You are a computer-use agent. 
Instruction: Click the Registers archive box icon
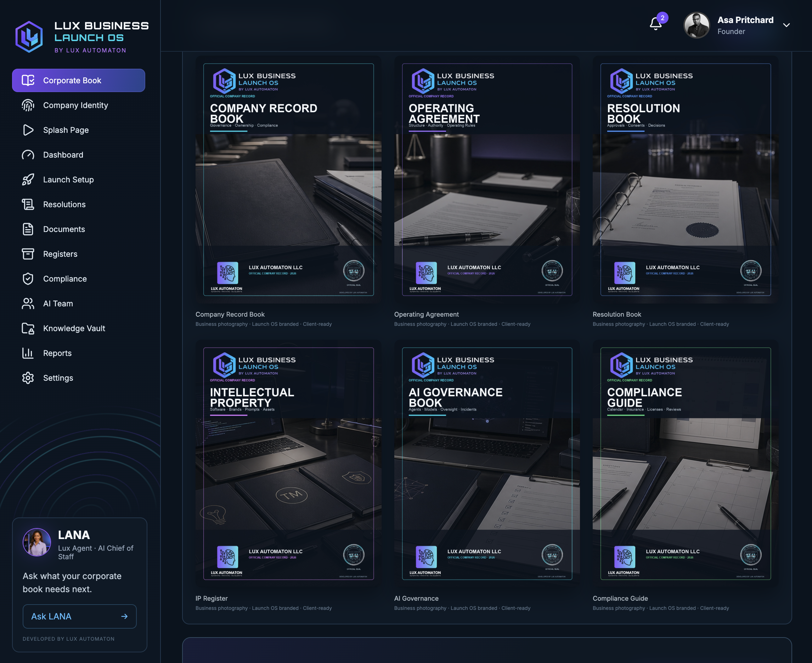point(28,254)
